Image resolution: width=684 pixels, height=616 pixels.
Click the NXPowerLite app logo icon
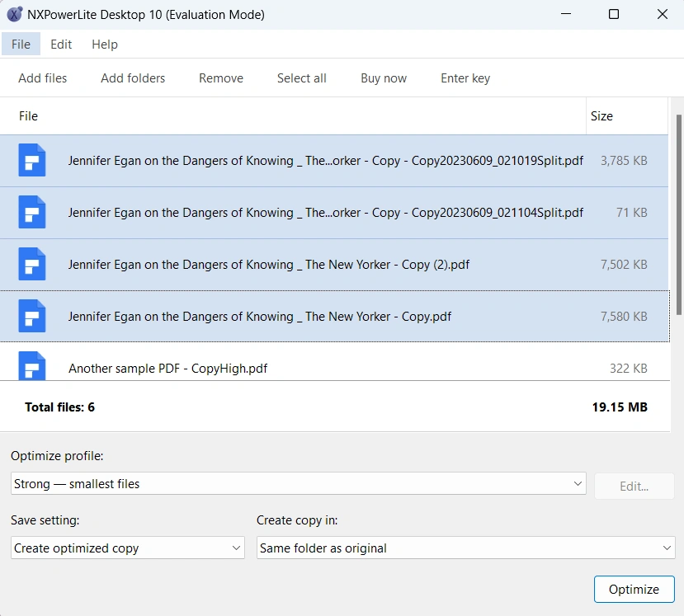14,14
